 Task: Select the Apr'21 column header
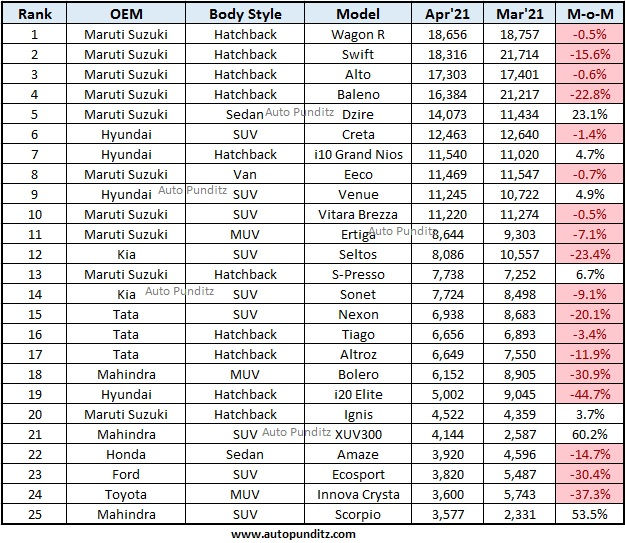448,15
